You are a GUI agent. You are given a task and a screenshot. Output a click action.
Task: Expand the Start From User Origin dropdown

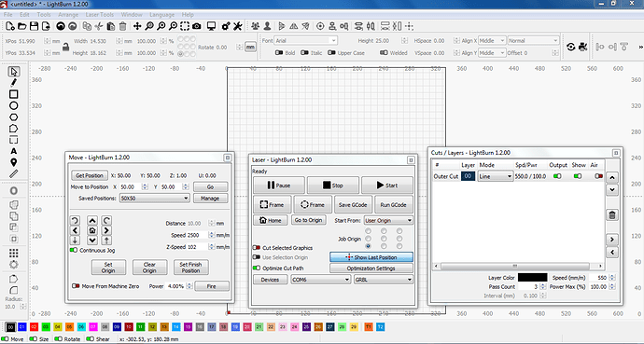(x=388, y=220)
